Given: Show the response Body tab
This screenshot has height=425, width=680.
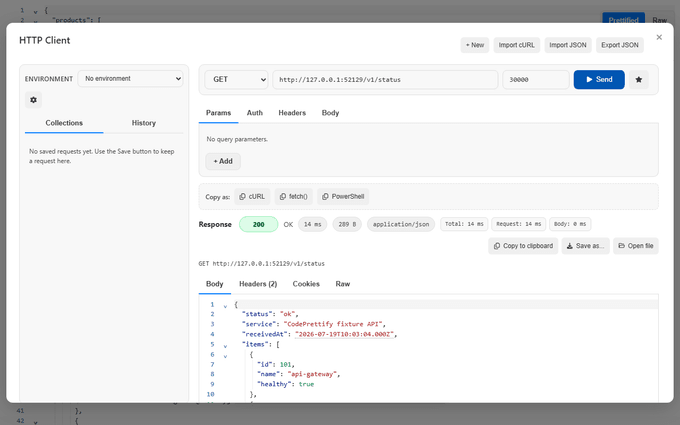Looking at the screenshot, I should pos(215,284).
